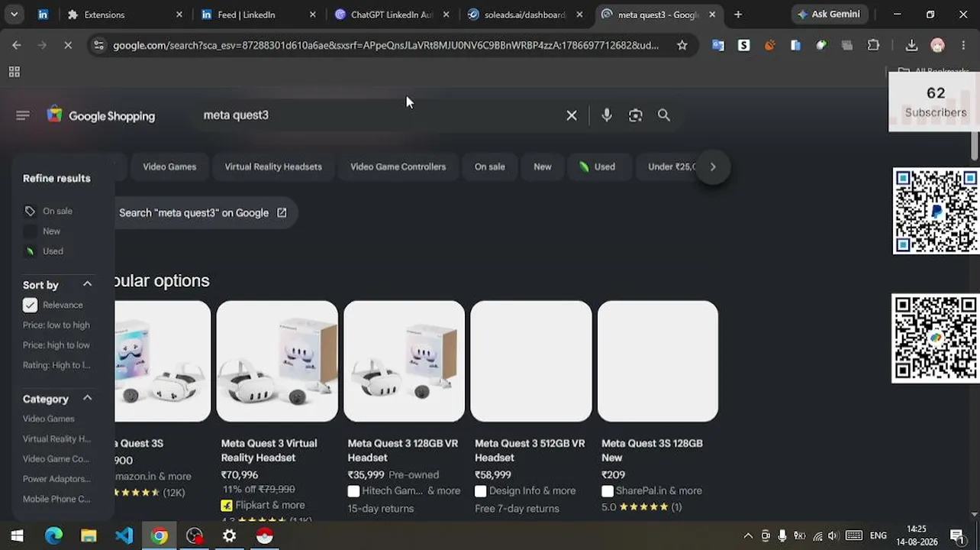Start voice search with the microphone icon
The image size is (980, 550).
pos(607,115)
